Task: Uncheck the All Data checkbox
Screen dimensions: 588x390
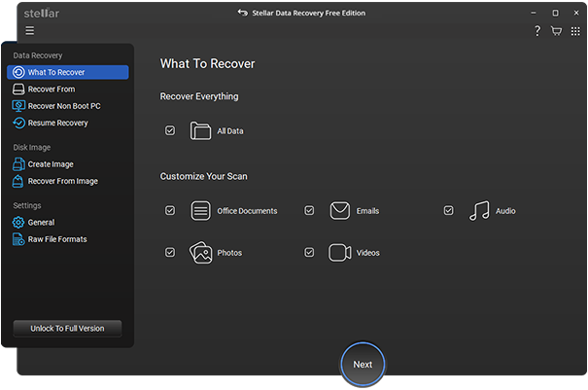Action: [170, 130]
